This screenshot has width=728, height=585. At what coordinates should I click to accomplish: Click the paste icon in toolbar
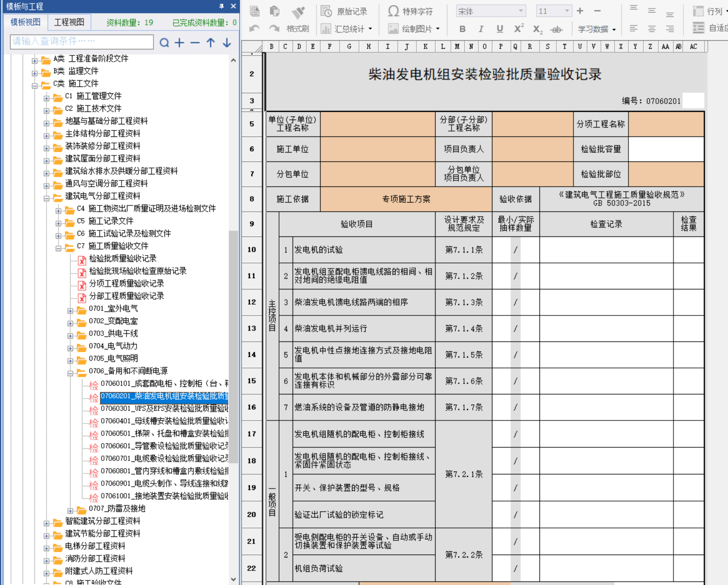(274, 11)
